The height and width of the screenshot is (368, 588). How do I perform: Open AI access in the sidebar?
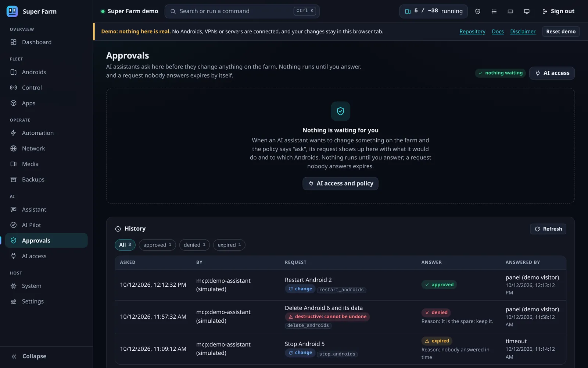(46, 256)
